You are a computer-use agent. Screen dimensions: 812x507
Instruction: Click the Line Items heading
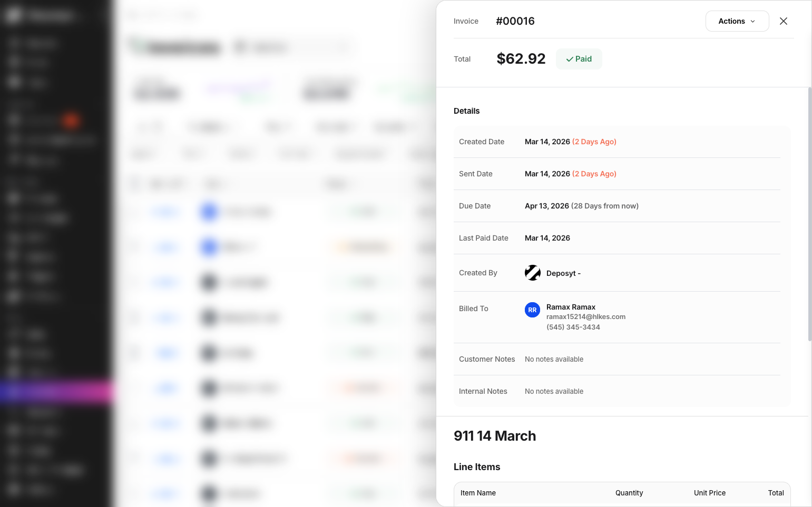(x=477, y=467)
